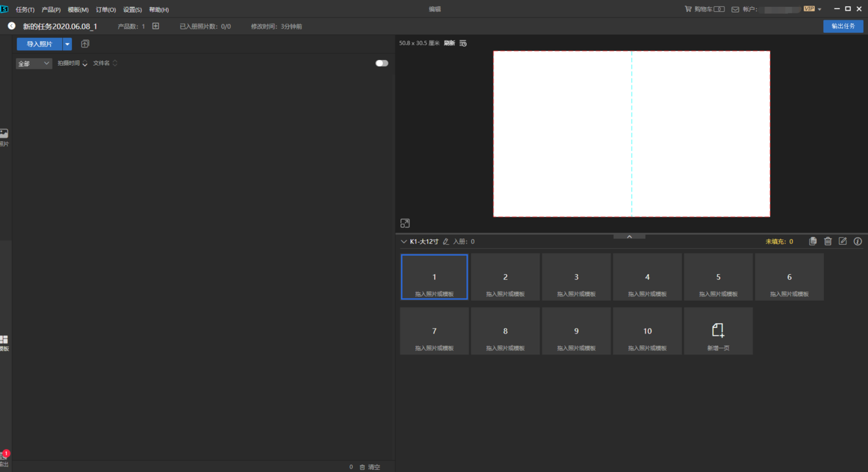Select page 4 thumbnail
This screenshot has height=472, width=868.
[647, 277]
